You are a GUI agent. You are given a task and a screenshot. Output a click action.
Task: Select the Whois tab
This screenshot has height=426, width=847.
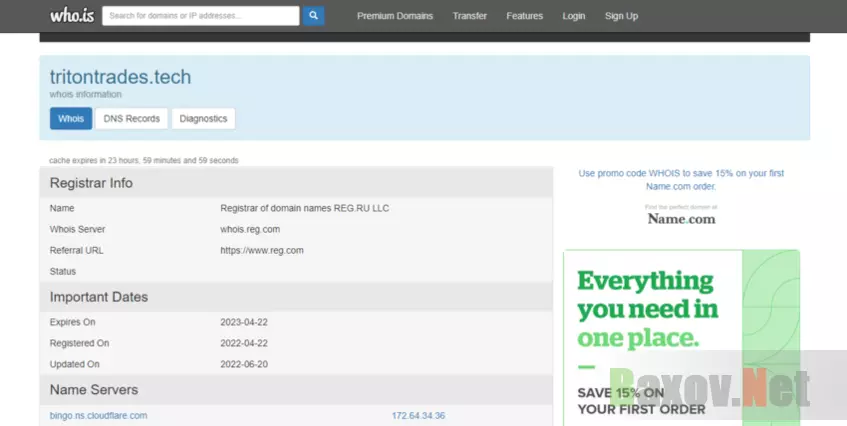71,118
